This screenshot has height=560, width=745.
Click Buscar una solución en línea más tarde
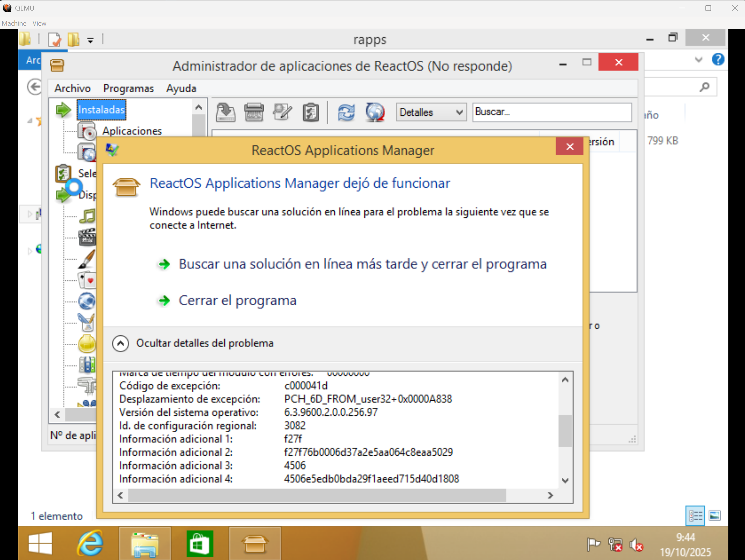362,264
